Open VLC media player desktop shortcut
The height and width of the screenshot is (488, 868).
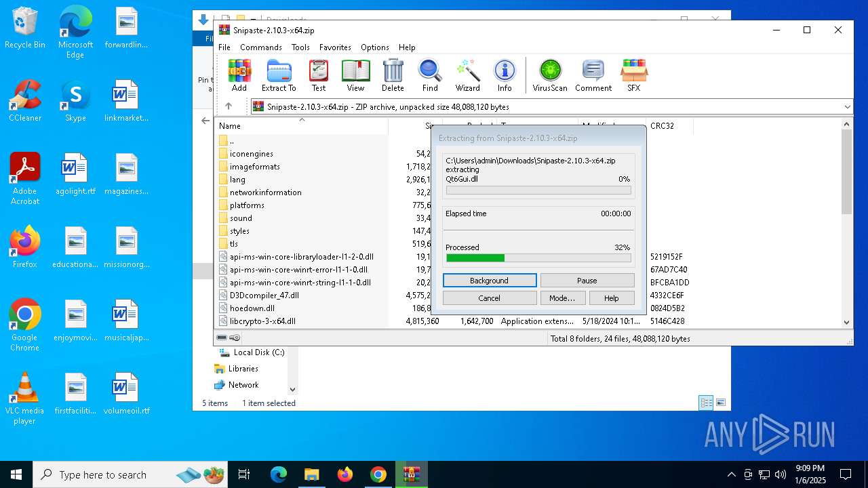click(x=25, y=399)
